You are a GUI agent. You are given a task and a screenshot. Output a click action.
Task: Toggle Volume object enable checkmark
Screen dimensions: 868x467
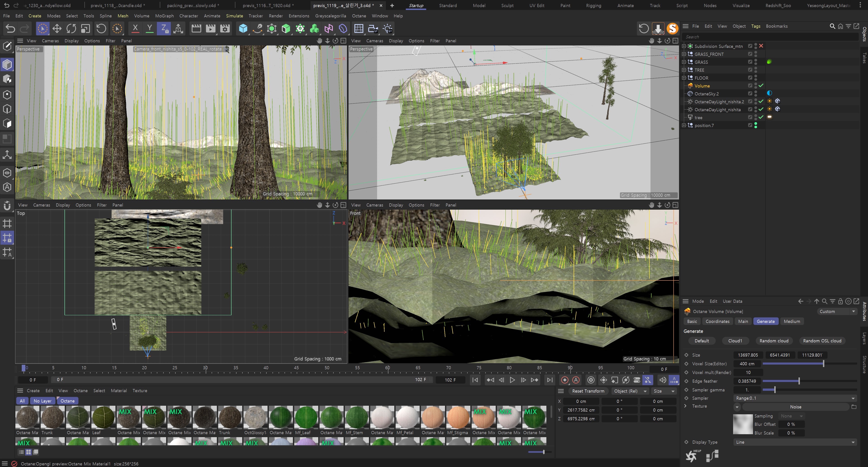tap(761, 85)
